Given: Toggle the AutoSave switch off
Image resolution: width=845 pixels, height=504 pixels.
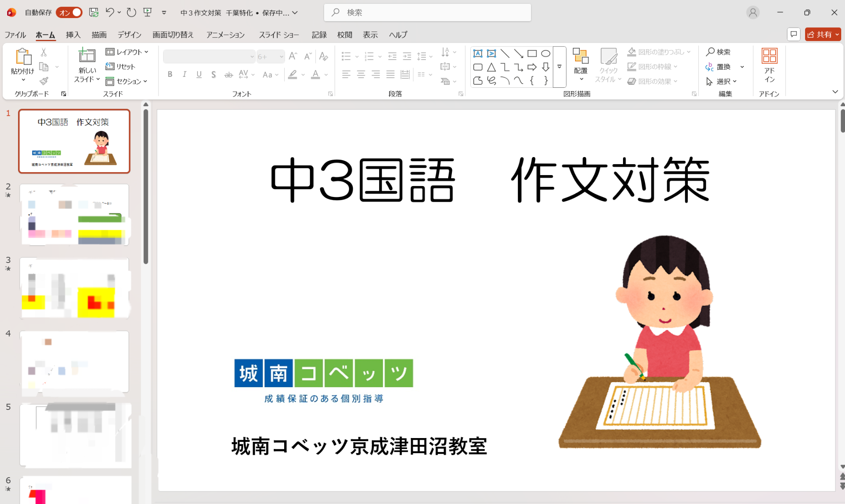Looking at the screenshot, I should [69, 13].
